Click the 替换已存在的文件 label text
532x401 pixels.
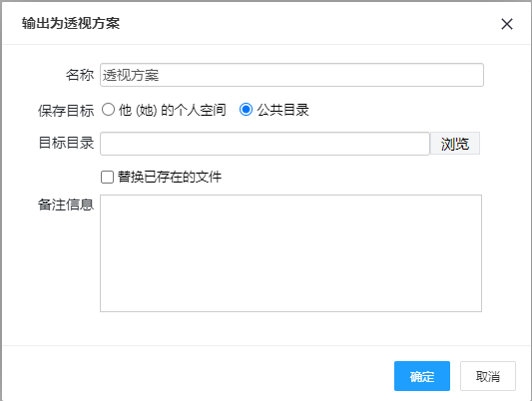(x=170, y=177)
